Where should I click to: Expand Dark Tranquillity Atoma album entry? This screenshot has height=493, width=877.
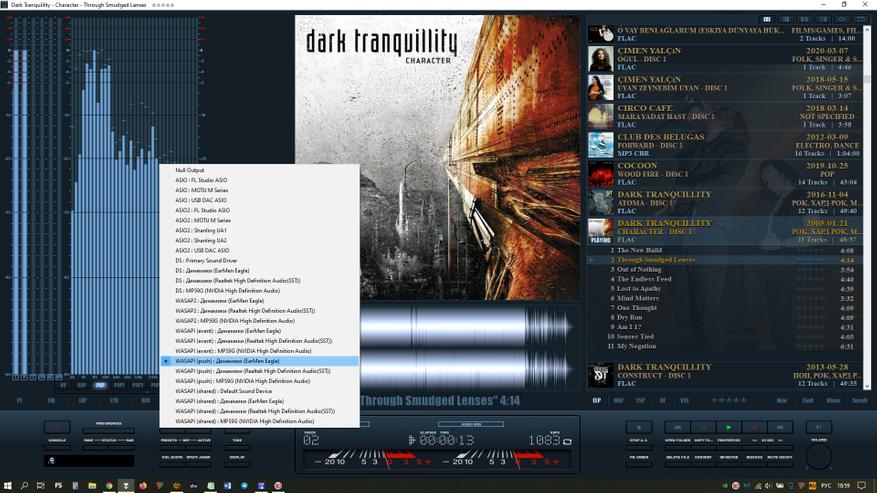tap(725, 203)
